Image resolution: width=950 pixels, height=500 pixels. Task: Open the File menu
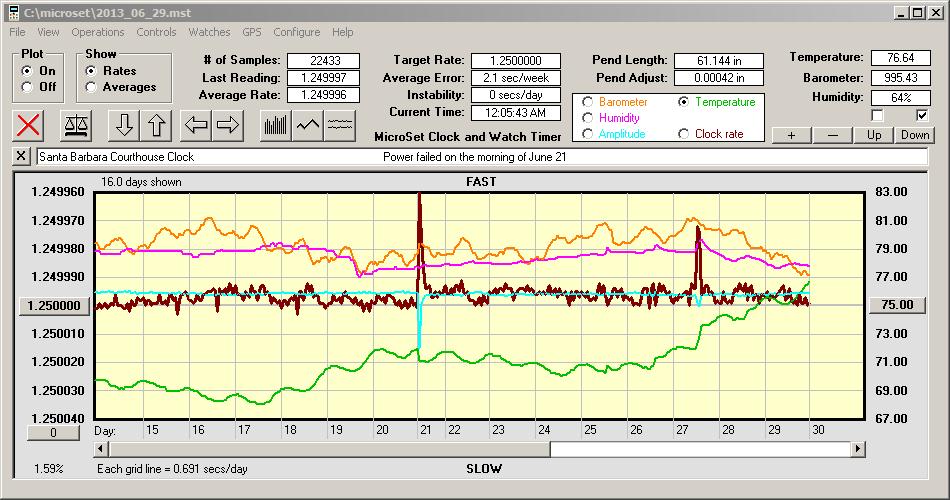pyautogui.click(x=17, y=32)
